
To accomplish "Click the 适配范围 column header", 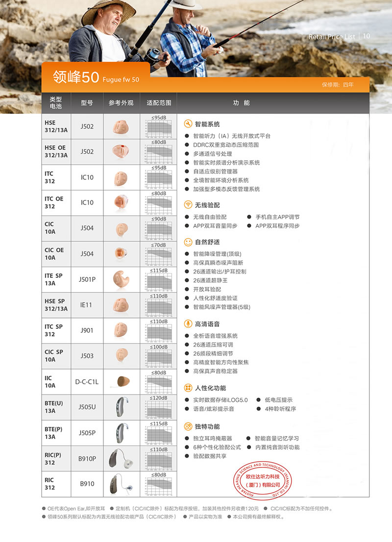I will tap(159, 103).
